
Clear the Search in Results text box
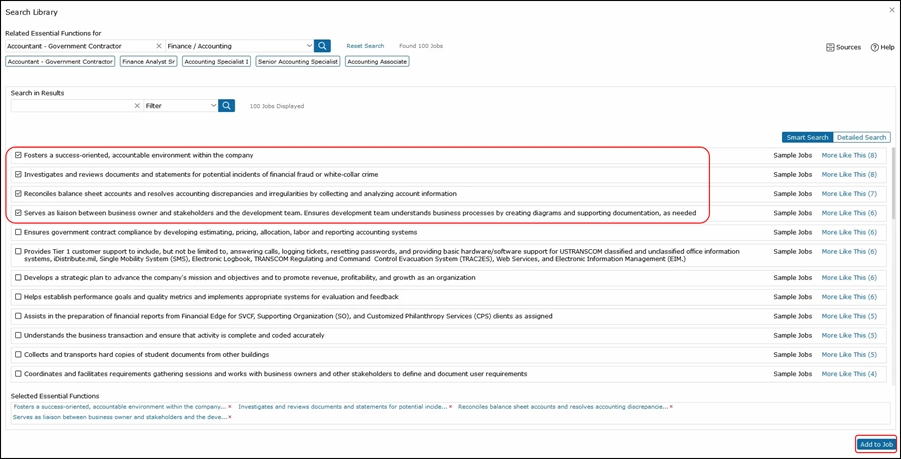coord(137,106)
